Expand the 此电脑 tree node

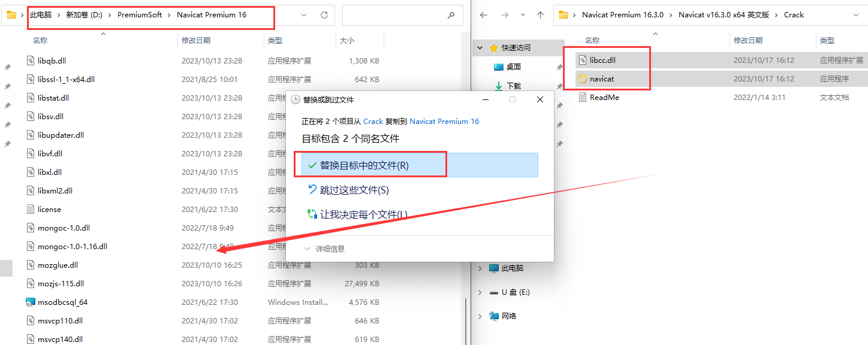[480, 268]
